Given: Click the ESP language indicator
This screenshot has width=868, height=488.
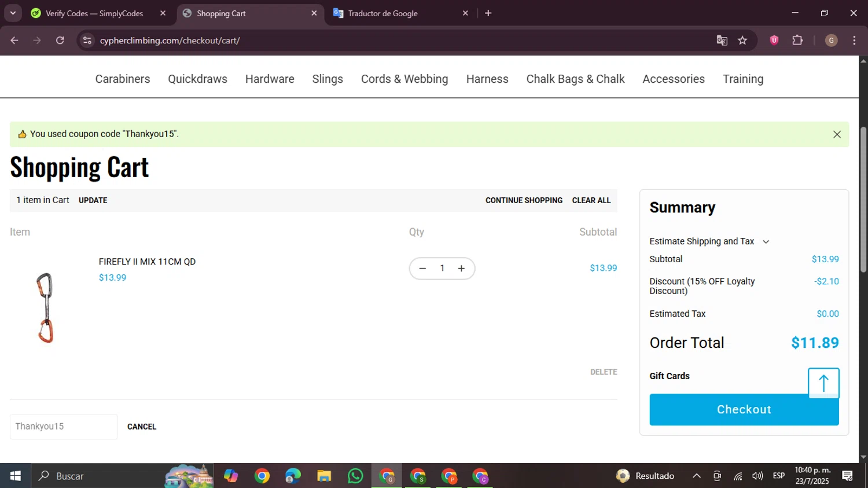Looking at the screenshot, I should [x=779, y=476].
